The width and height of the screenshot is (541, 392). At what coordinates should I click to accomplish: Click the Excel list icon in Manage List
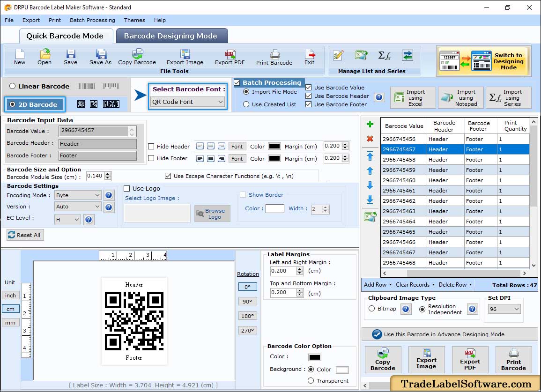pyautogui.click(x=361, y=55)
